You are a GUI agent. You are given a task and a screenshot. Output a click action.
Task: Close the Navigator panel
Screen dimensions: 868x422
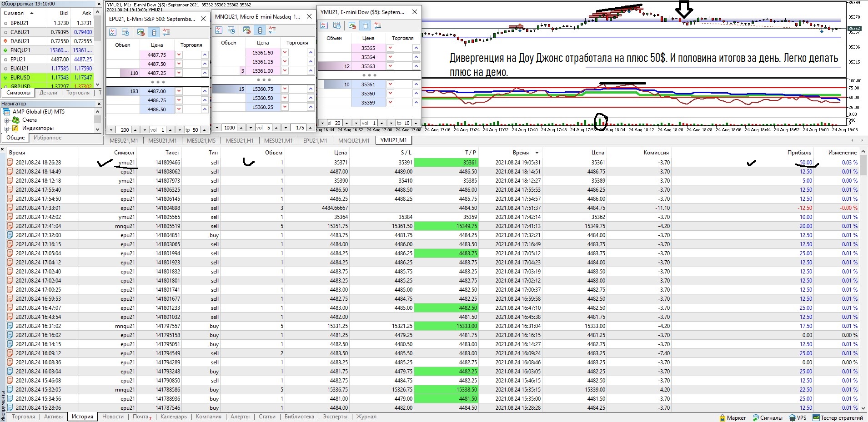coord(98,104)
